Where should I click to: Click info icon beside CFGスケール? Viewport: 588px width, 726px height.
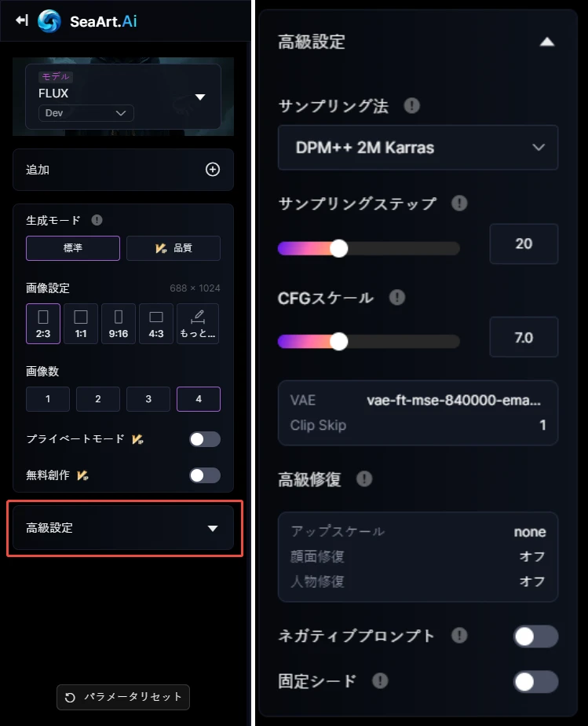tap(397, 298)
